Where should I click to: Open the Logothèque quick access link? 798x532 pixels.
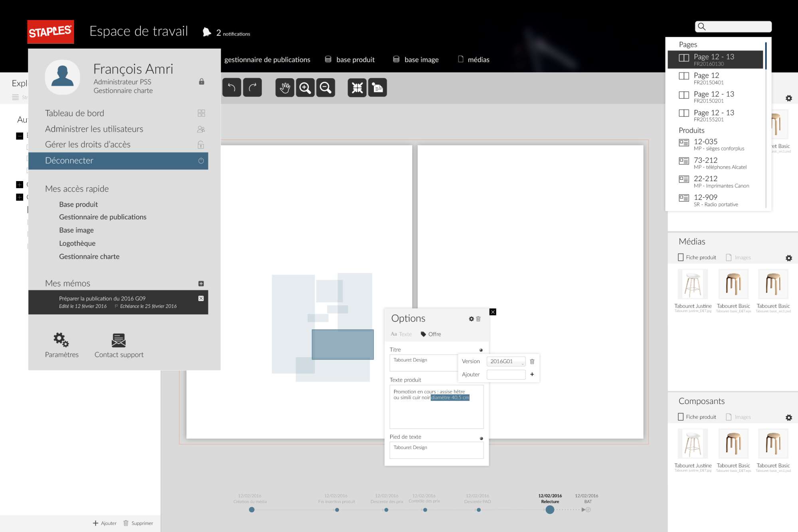pyautogui.click(x=77, y=243)
